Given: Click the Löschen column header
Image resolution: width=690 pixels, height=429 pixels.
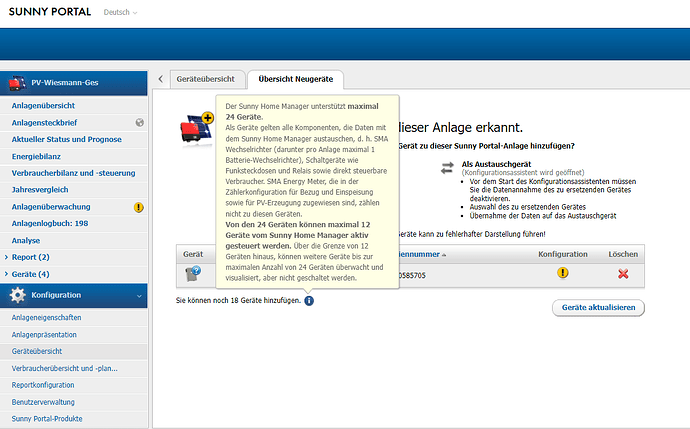Looking at the screenshot, I should point(623,254).
